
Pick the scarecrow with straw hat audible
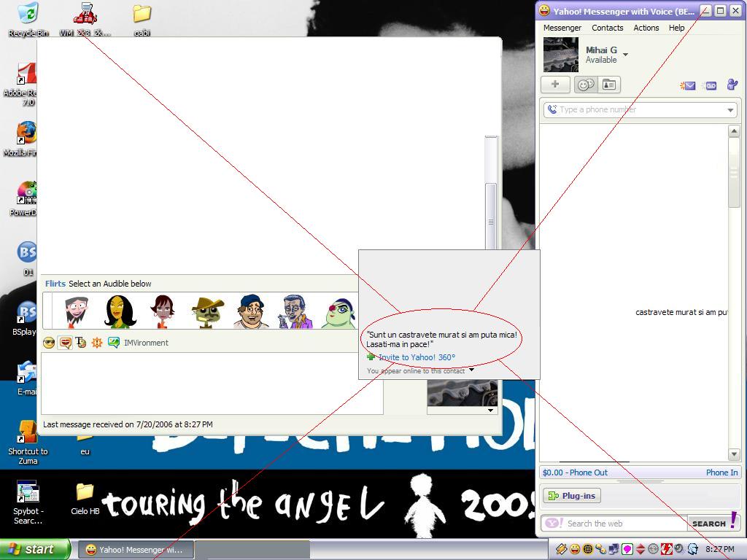tap(207, 312)
